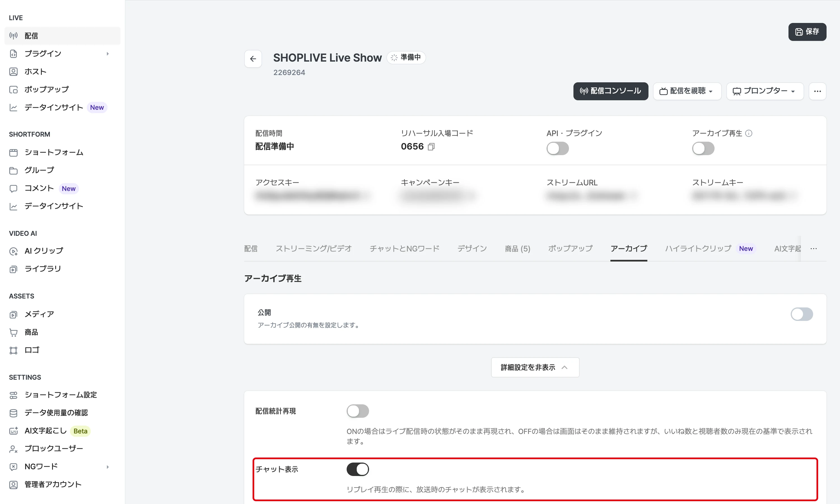Open 商品 in the sidebar
The image size is (840, 504).
click(62, 332)
